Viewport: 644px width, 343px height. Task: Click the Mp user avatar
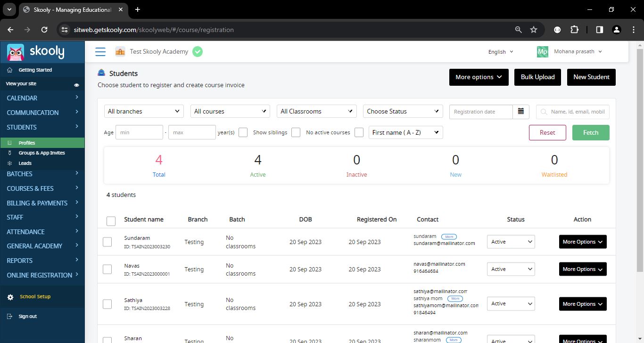tap(543, 52)
